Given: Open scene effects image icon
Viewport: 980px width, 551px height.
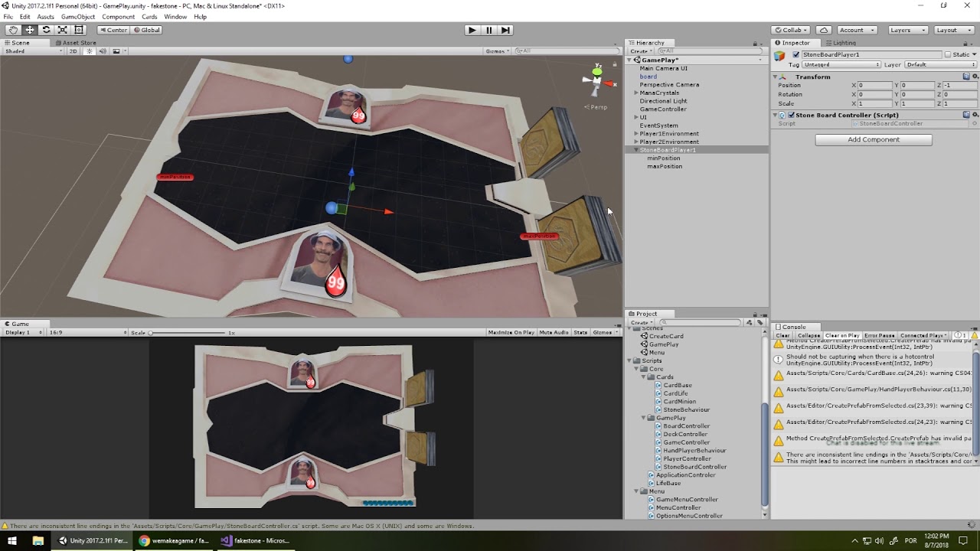Looking at the screenshot, I should pyautogui.click(x=116, y=51).
